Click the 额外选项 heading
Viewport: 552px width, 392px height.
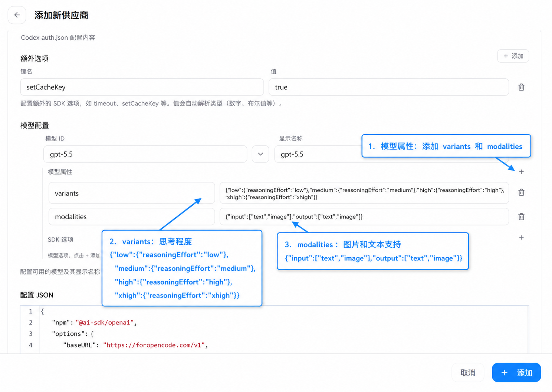34,59
